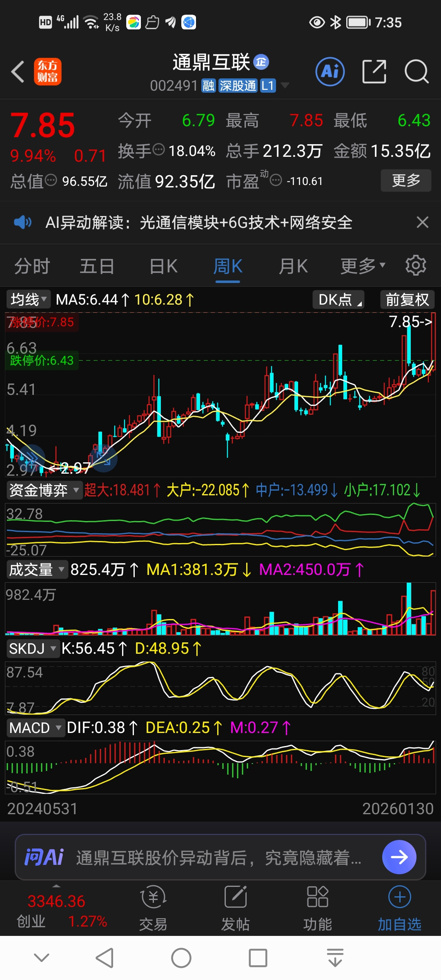Image resolution: width=441 pixels, height=980 pixels.
Task: Open chart settings gear icon
Action: click(416, 266)
